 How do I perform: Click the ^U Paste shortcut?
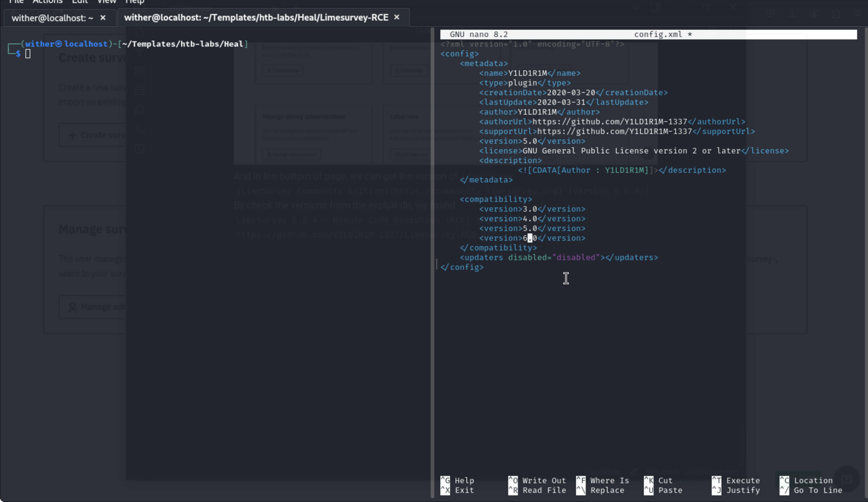663,490
